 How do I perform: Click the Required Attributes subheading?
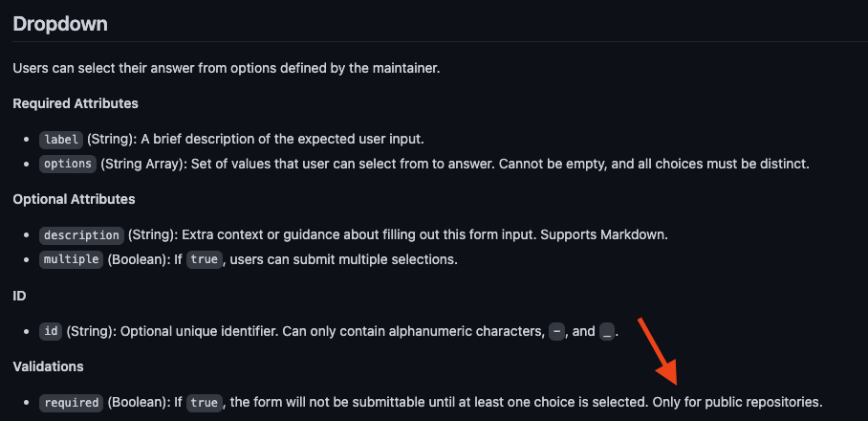(x=76, y=103)
